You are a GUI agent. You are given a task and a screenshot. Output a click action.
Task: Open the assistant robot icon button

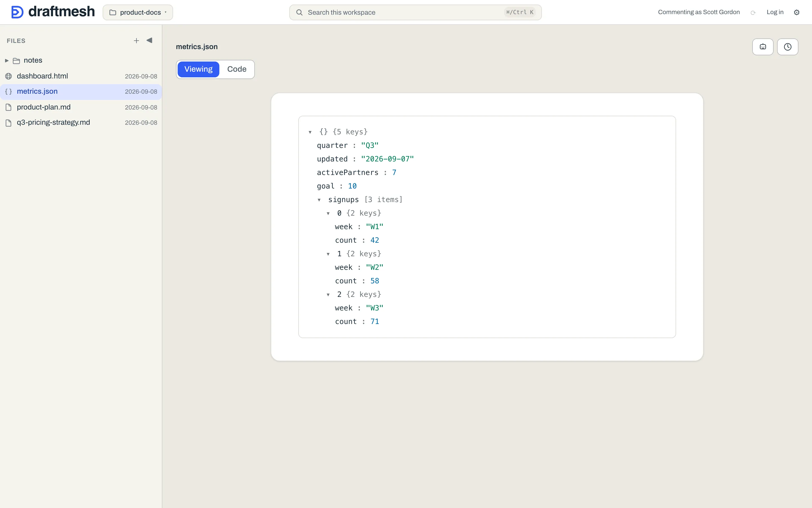click(763, 47)
